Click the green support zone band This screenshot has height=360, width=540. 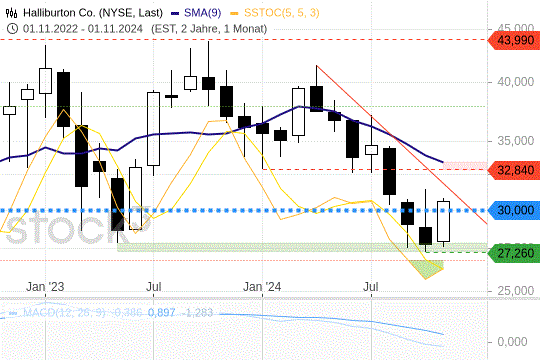(x=302, y=247)
